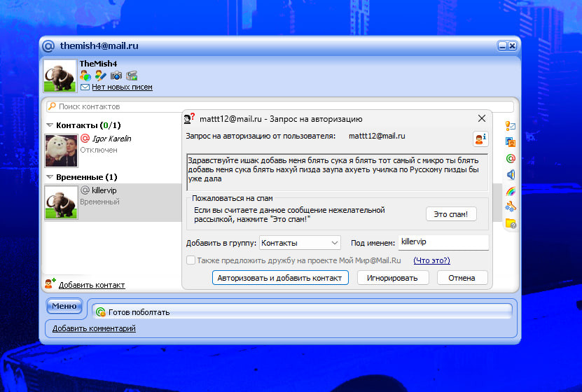
Task: Open the 'Добавить в группу' group dropdown
Action: [299, 243]
